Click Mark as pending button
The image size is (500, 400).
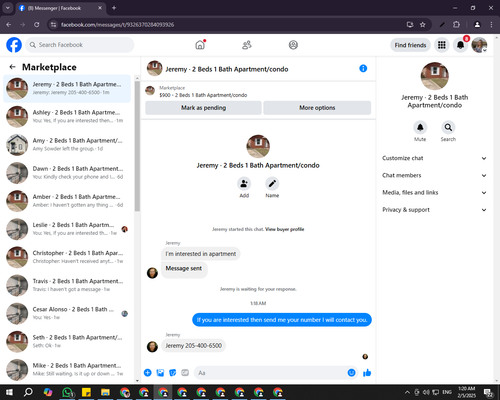coord(203,108)
